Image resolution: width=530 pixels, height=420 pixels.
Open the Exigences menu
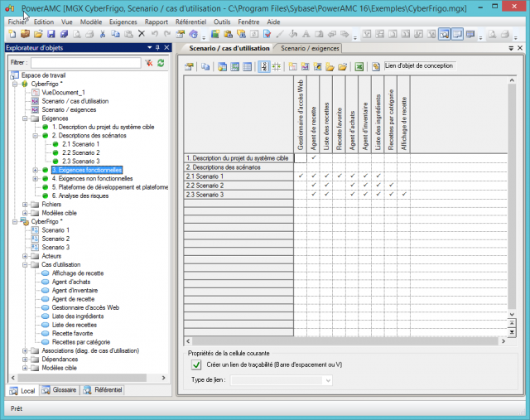click(x=123, y=22)
